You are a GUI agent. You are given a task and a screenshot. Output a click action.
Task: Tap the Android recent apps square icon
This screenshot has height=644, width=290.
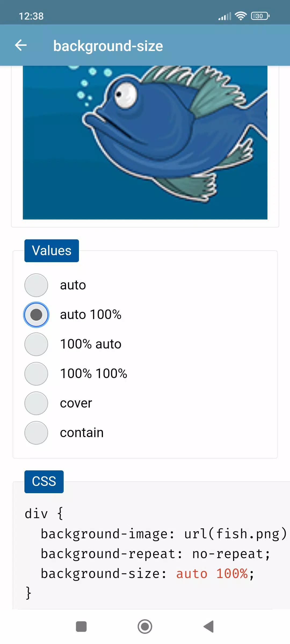[81, 627]
